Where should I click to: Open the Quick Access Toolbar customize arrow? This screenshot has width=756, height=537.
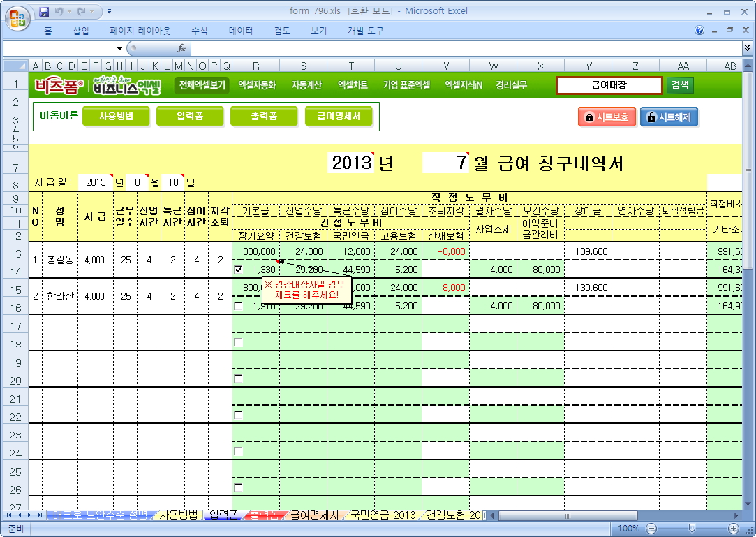coord(110,11)
